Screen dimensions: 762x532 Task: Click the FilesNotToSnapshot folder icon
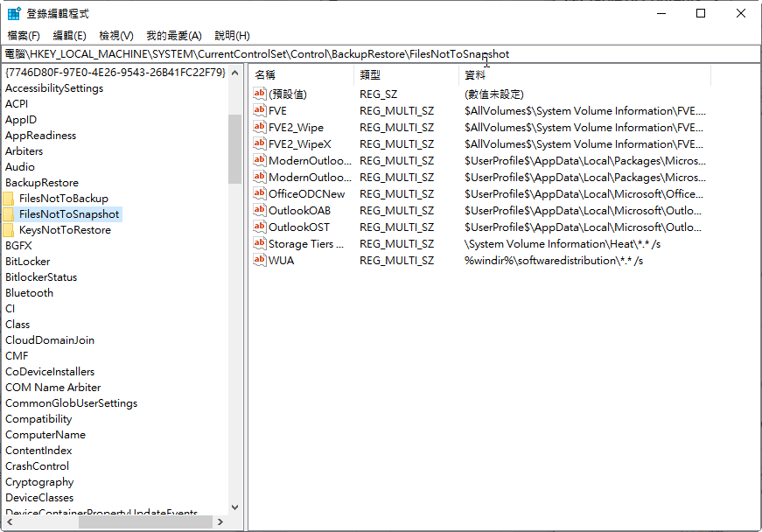click(9, 214)
